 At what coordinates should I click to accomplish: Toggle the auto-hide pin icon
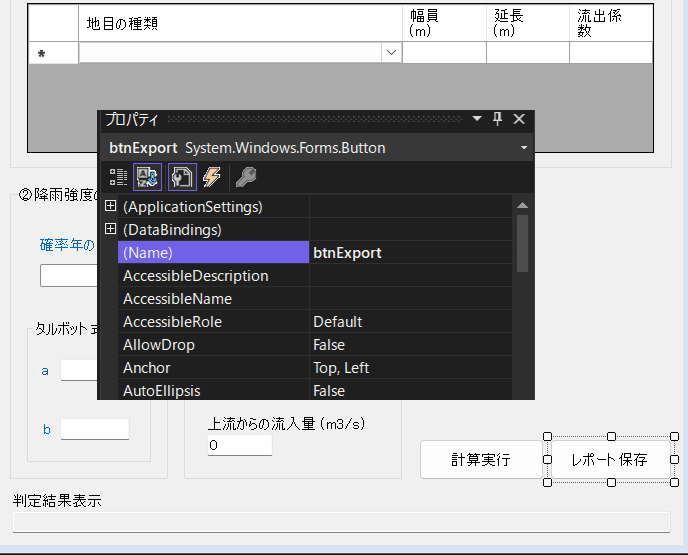[498, 119]
